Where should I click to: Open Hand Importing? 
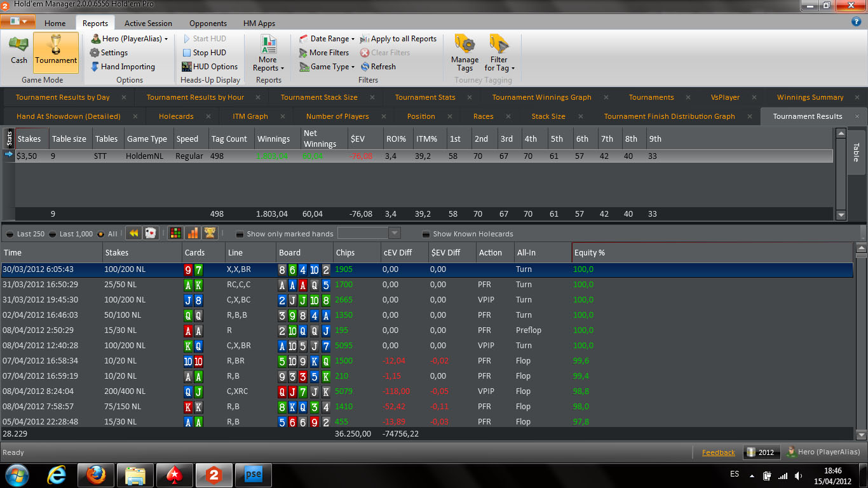coord(123,67)
